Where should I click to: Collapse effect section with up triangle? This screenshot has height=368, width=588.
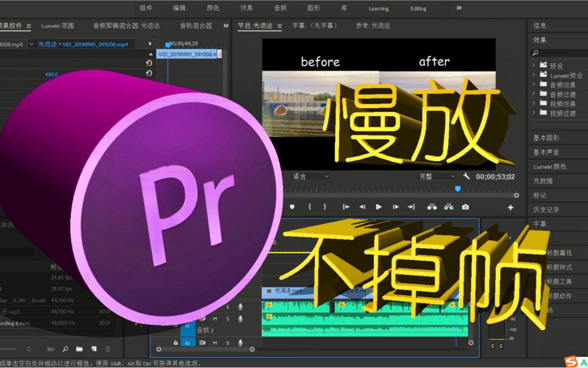click(x=150, y=54)
